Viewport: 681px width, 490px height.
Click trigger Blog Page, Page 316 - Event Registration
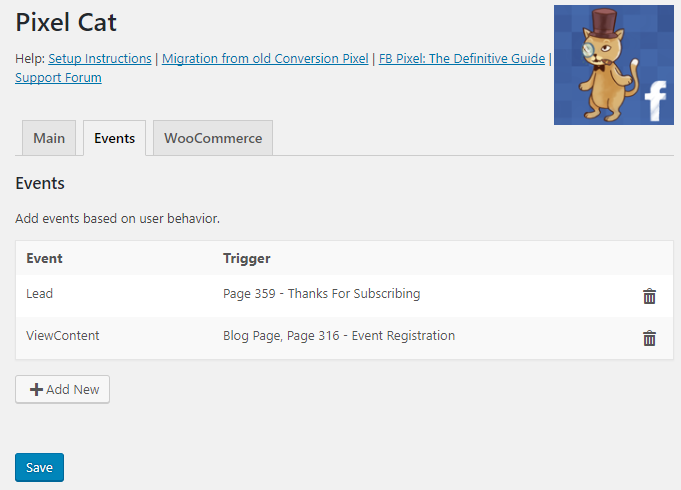coord(339,335)
